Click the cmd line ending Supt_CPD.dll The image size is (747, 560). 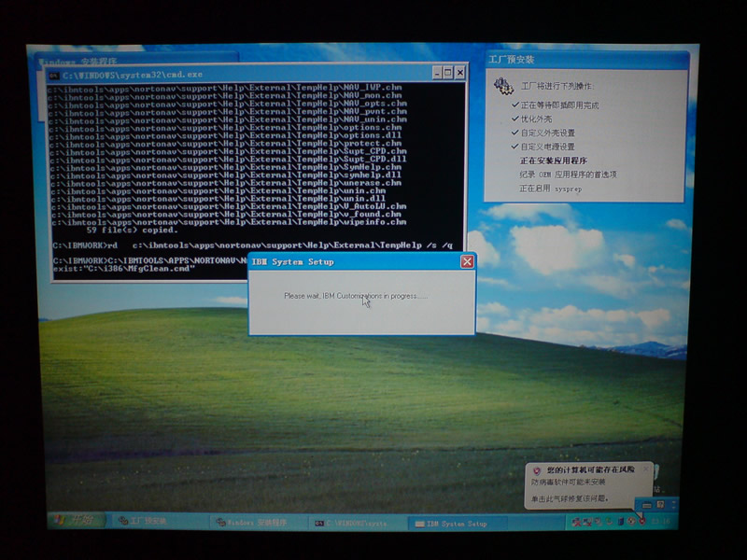(x=228, y=159)
